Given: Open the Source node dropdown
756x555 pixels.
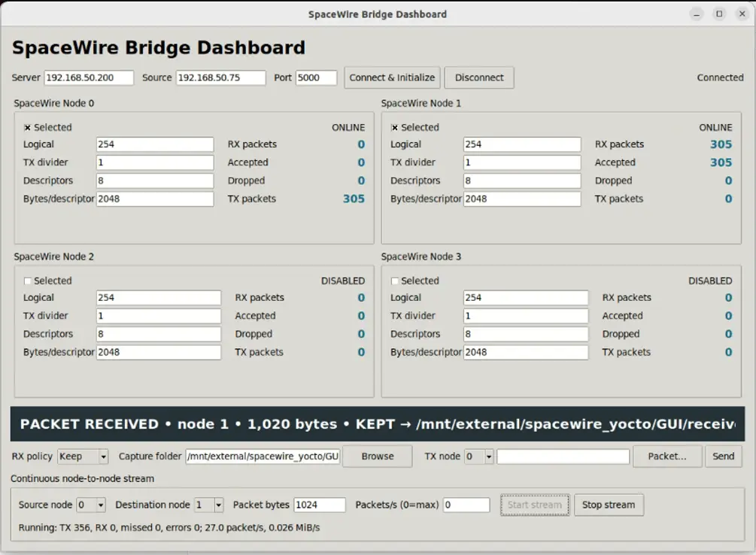Looking at the screenshot, I should [91, 505].
